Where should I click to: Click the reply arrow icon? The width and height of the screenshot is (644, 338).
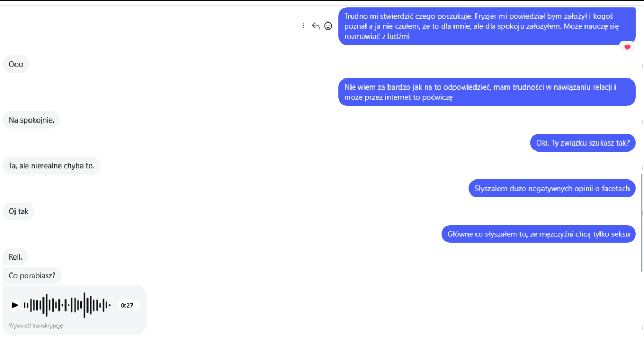tap(316, 26)
